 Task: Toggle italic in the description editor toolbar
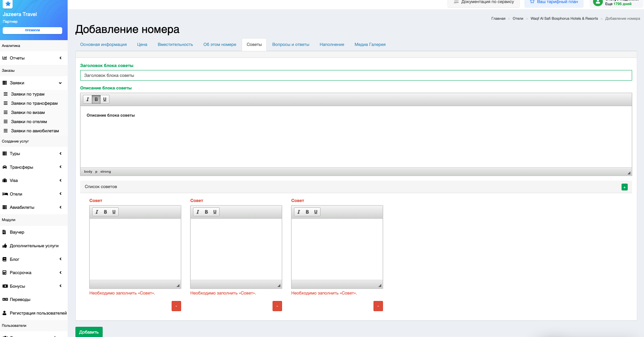[88, 99]
